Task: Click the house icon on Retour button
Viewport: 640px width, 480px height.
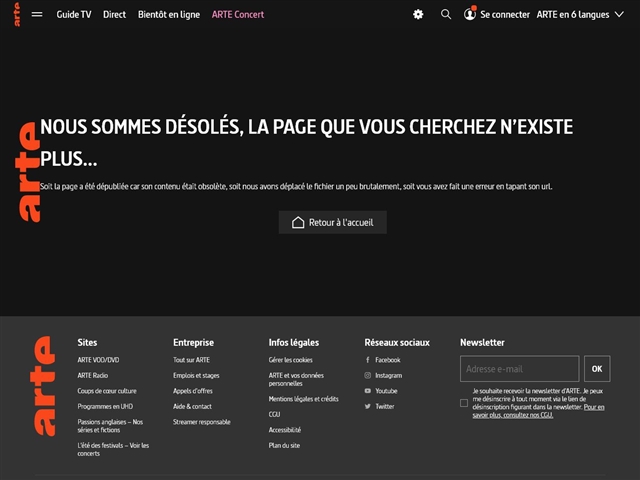Action: tap(298, 222)
